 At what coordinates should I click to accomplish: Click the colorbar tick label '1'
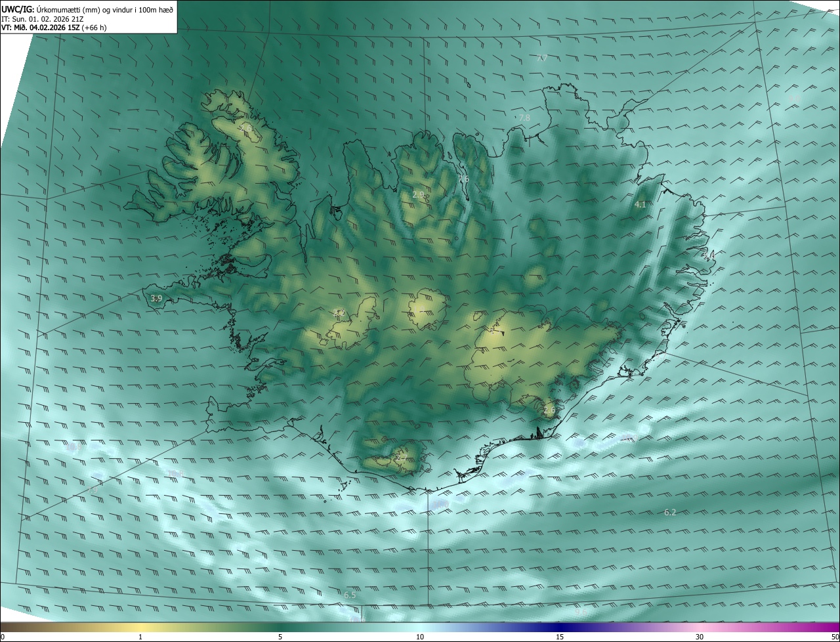click(x=140, y=637)
